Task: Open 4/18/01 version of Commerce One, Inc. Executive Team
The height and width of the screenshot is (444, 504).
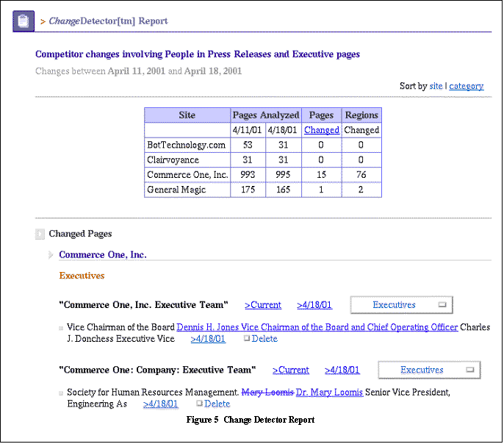Action: 314,305
